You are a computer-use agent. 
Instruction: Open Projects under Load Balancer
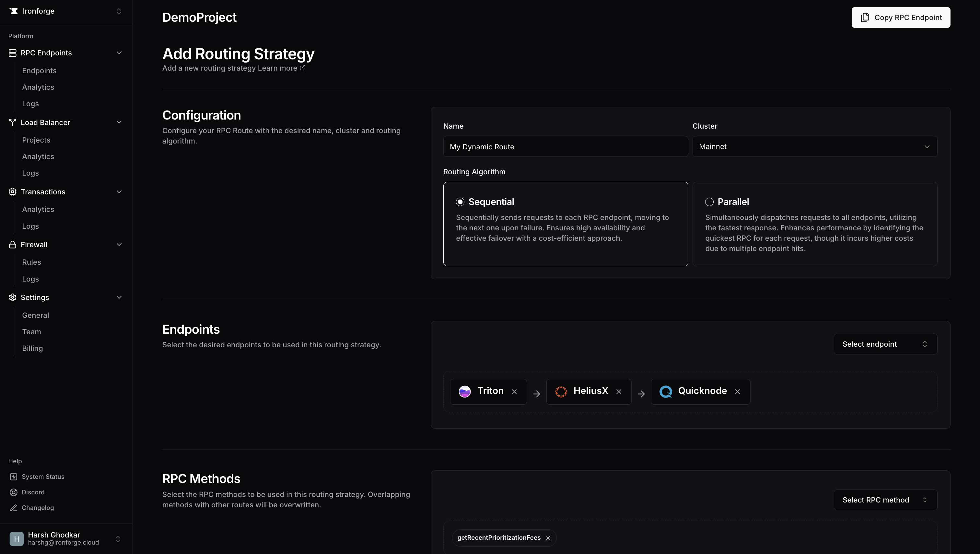click(x=36, y=140)
